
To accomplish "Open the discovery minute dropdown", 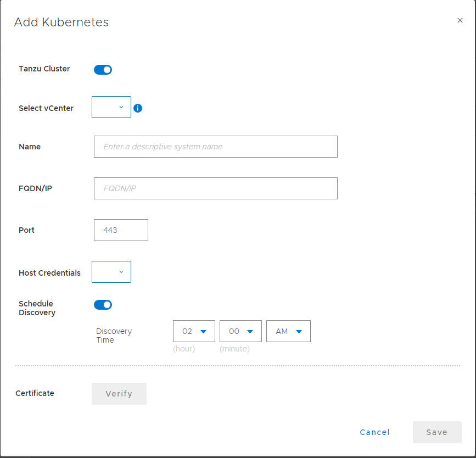I will pyautogui.click(x=240, y=331).
